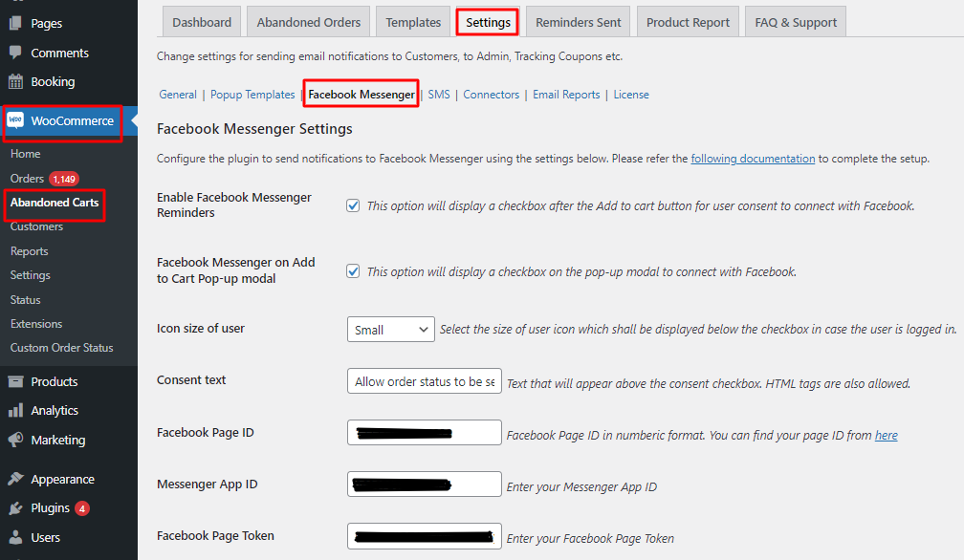Open the SMS settings link
Image resolution: width=964 pixels, height=560 pixels.
coord(439,95)
